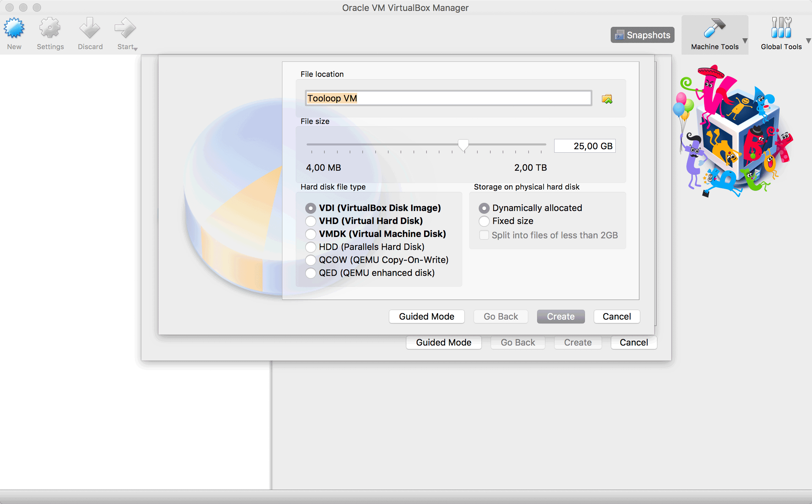Click the file size slider handle
Image resolution: width=812 pixels, height=504 pixels.
click(x=463, y=145)
